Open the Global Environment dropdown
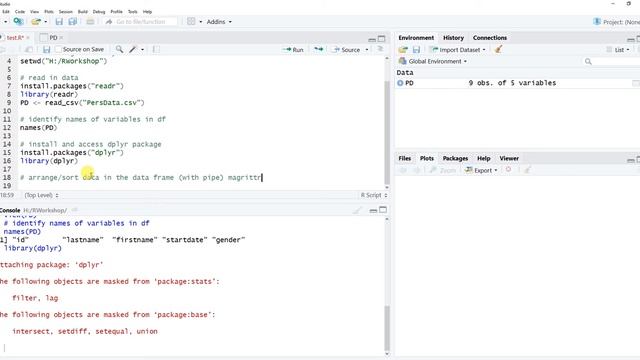This screenshot has width=640, height=360. pyautogui.click(x=433, y=61)
